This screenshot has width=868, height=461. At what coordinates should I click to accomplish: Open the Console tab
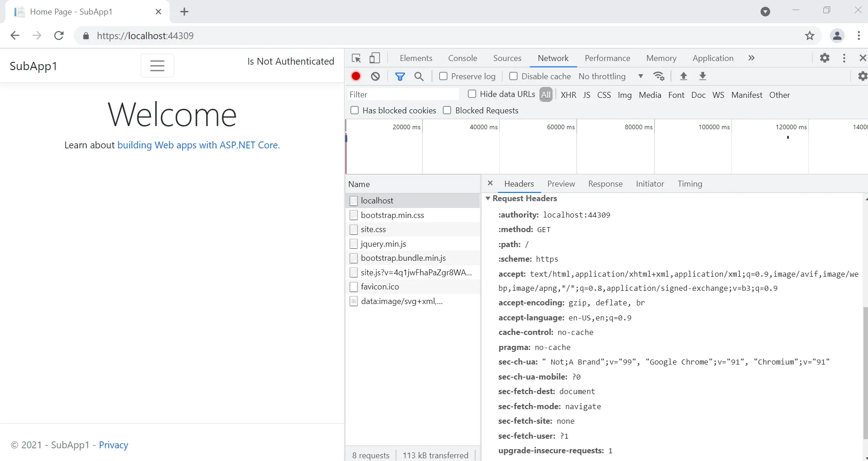462,58
